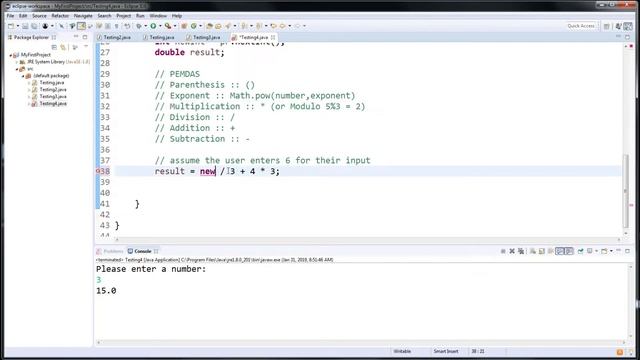Open the Package Explorer view menu

coord(86,47)
